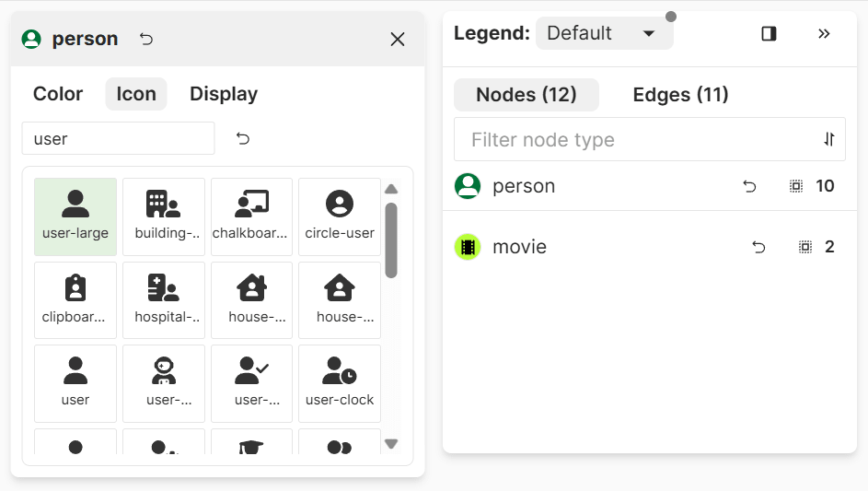Pick the hospital-user icon
The height and width of the screenshot is (491, 868).
[x=164, y=300]
